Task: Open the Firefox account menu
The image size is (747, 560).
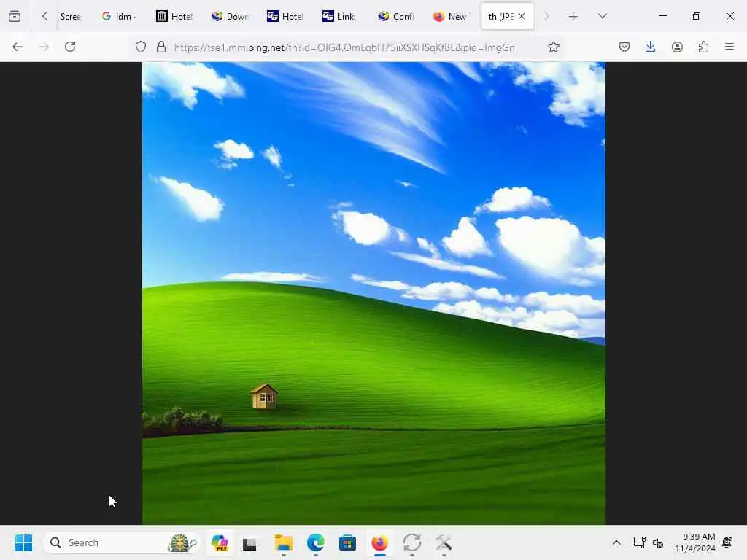Action: click(677, 47)
